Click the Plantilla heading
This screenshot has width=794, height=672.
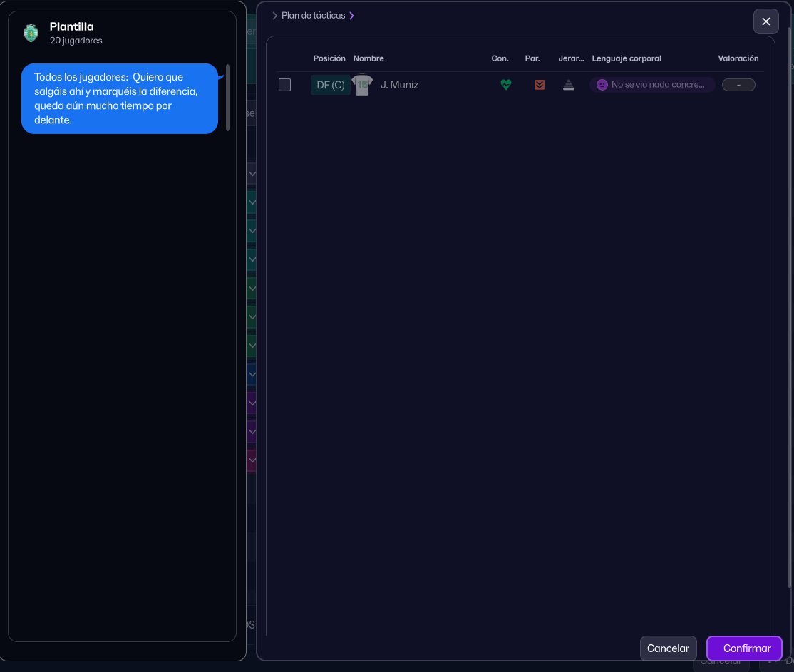[71, 26]
